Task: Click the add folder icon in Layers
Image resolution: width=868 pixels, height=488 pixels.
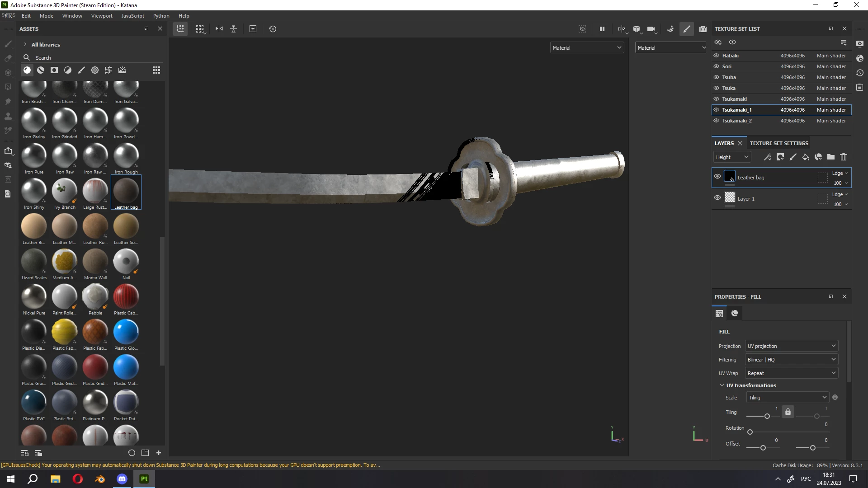Action: 831,157
